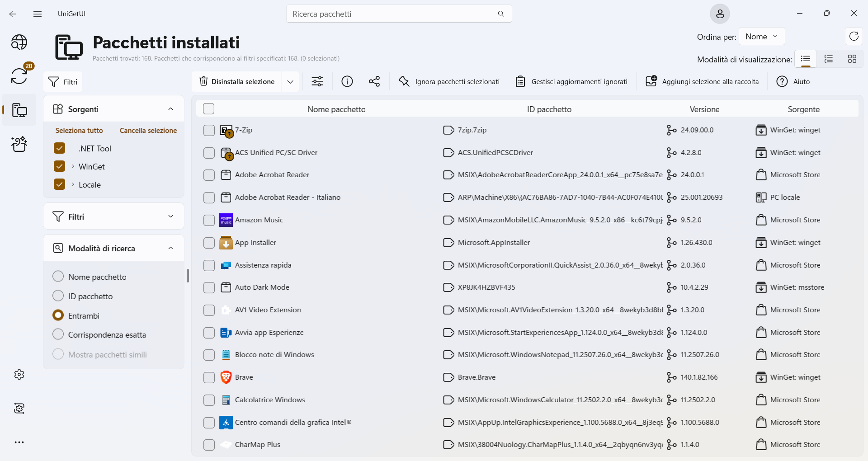Sort by Nome pacchetto column header
This screenshot has width=868, height=461.
coord(336,109)
